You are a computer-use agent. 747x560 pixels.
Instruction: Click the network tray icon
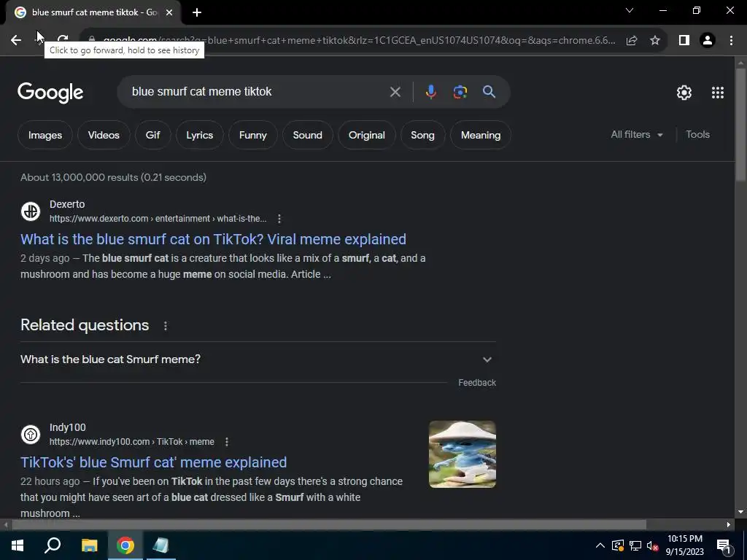click(x=635, y=545)
